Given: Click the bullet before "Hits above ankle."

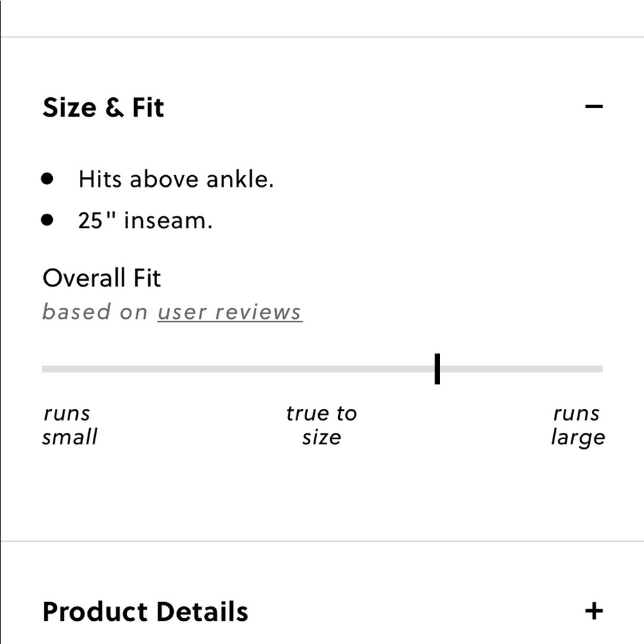Looking at the screenshot, I should [x=47, y=178].
